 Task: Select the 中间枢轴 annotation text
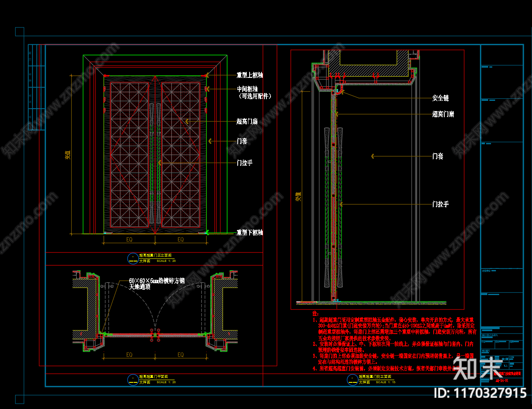coord(247,89)
